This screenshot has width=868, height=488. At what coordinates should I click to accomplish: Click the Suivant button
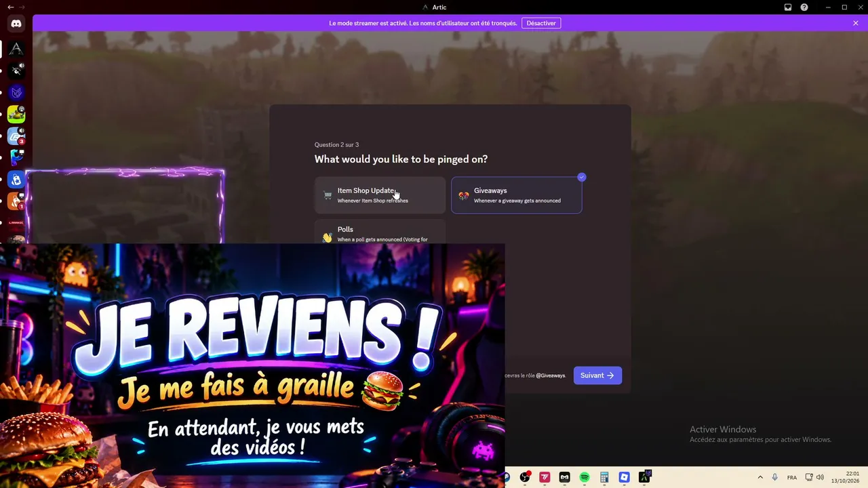point(597,375)
